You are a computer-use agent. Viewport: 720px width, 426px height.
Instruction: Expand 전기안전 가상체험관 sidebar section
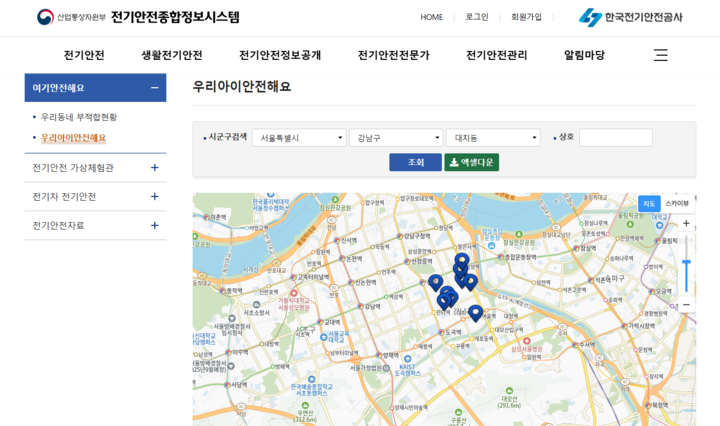pyautogui.click(x=154, y=168)
